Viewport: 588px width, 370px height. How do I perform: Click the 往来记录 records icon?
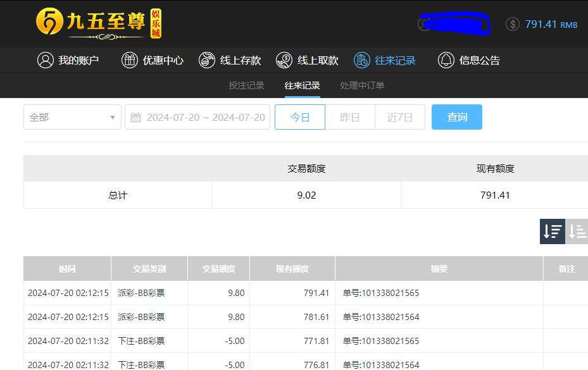pyautogui.click(x=362, y=60)
